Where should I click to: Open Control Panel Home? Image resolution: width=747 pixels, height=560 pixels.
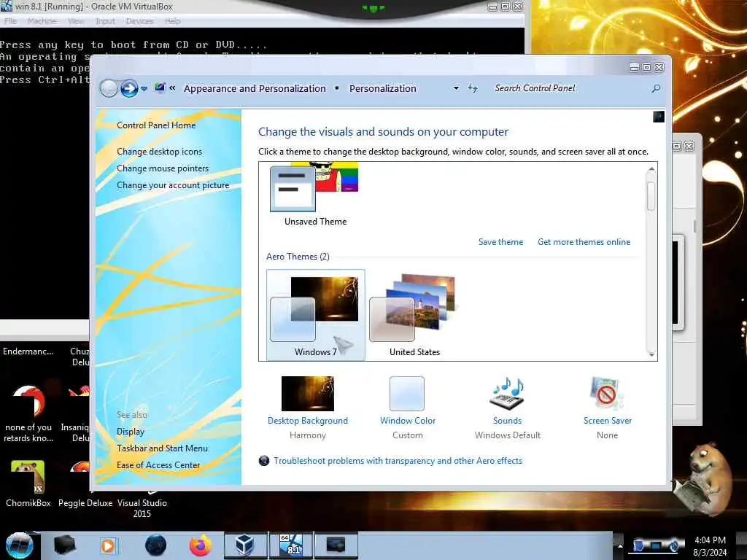tap(156, 125)
